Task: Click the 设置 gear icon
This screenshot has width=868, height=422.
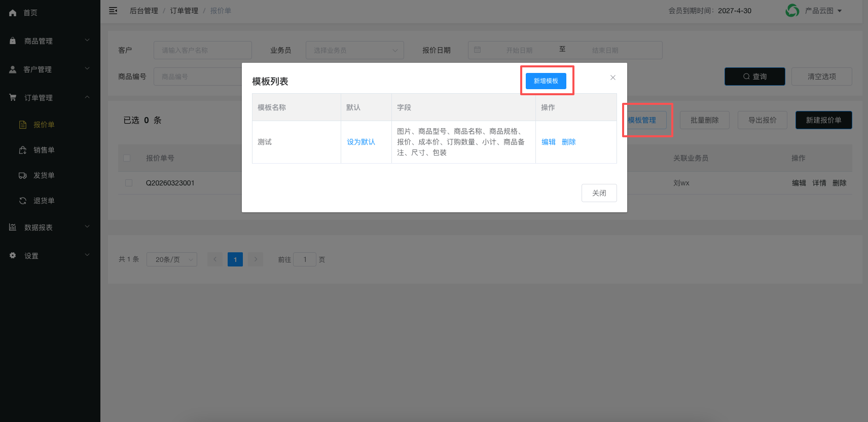Action: pos(13,255)
